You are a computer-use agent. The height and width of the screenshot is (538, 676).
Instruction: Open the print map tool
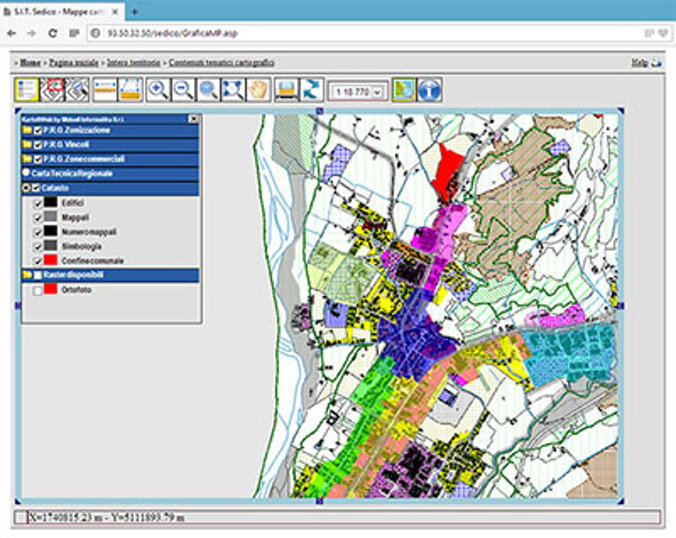click(286, 90)
